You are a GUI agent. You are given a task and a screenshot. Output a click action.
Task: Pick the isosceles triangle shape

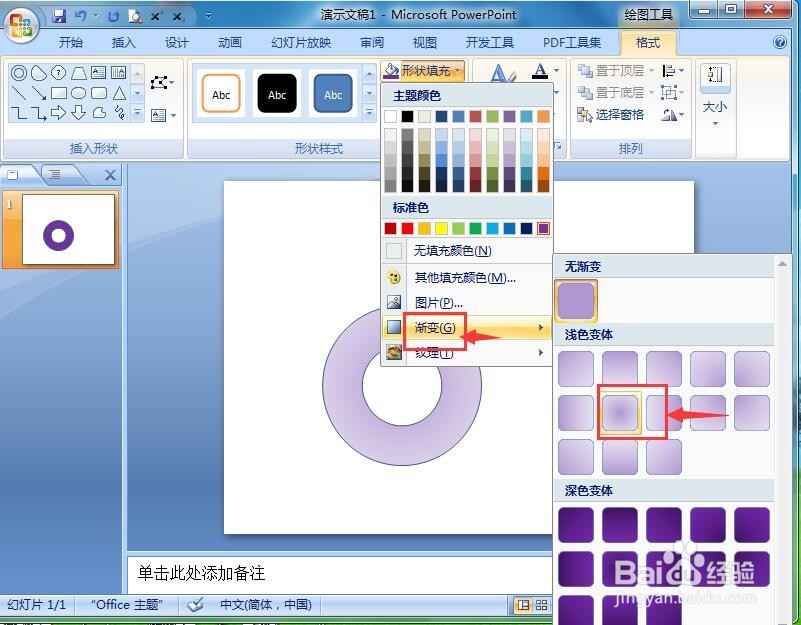click(119, 93)
